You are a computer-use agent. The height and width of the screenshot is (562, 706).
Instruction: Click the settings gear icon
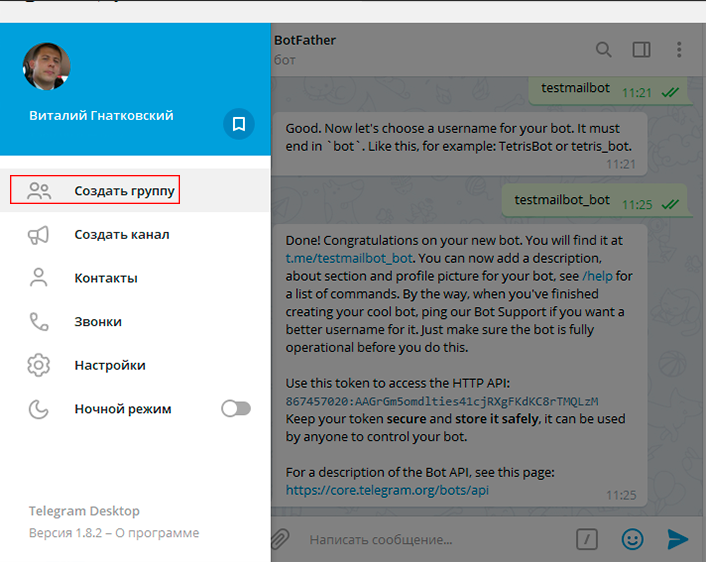tap(39, 365)
